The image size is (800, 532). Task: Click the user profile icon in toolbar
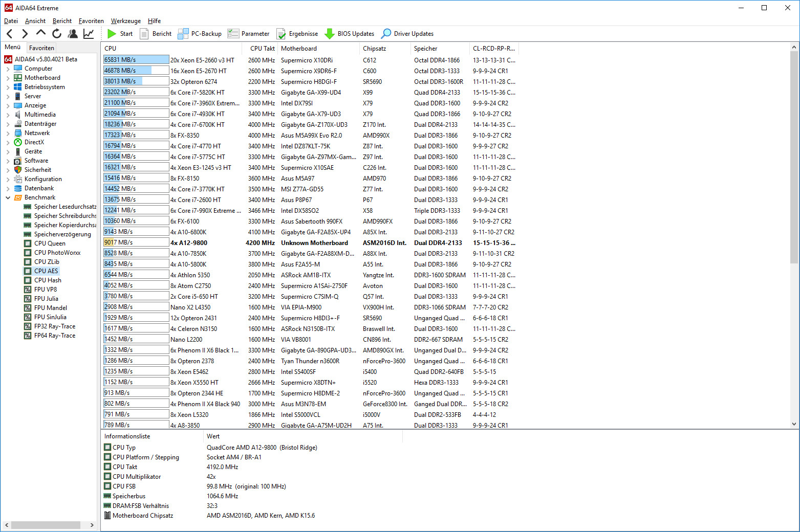[x=73, y=34]
